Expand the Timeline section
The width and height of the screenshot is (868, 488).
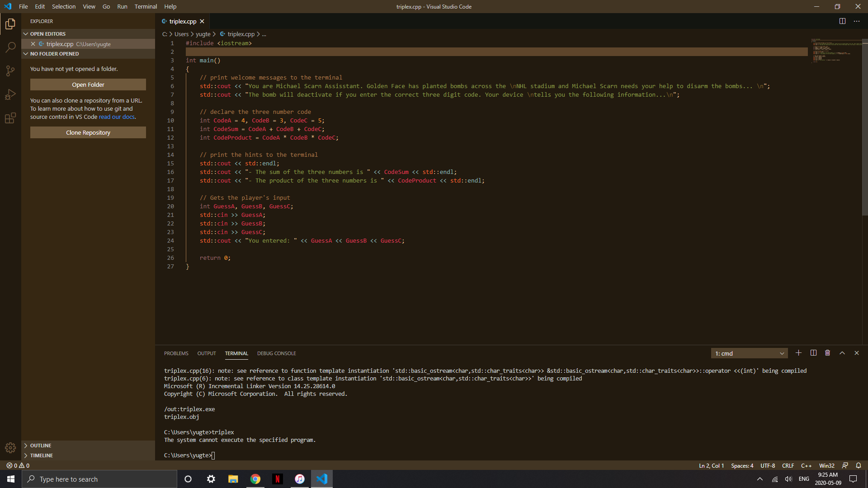click(42, 455)
